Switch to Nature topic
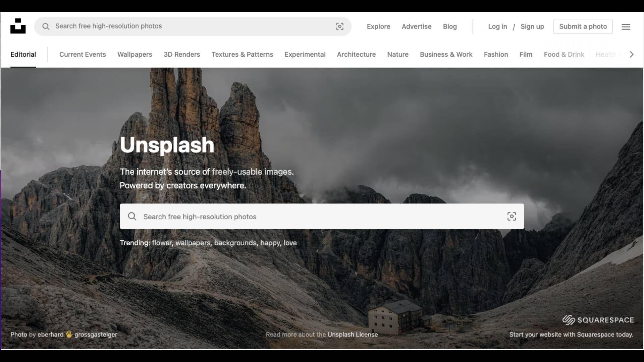Viewport: 644px width, 362px height. (398, 54)
